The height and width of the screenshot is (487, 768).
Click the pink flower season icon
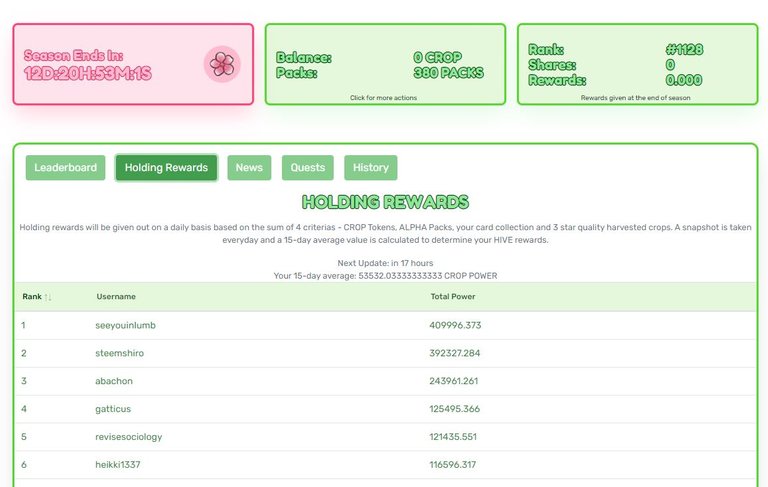point(222,64)
